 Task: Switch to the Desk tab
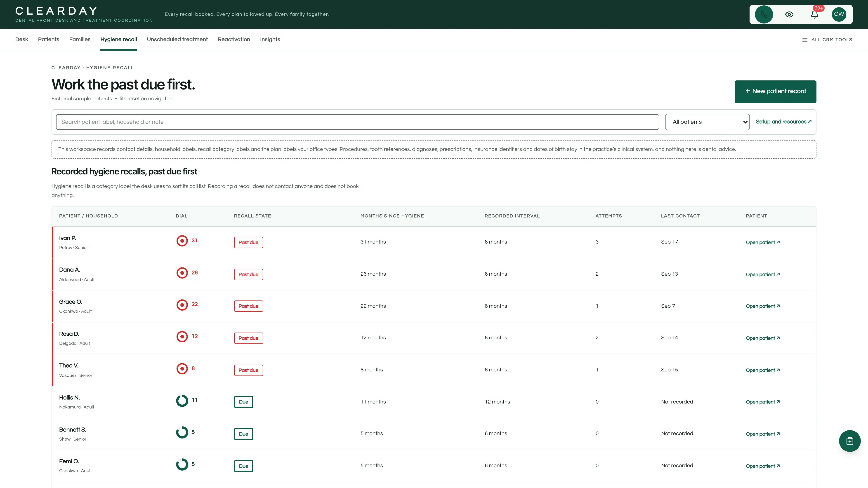(x=21, y=39)
